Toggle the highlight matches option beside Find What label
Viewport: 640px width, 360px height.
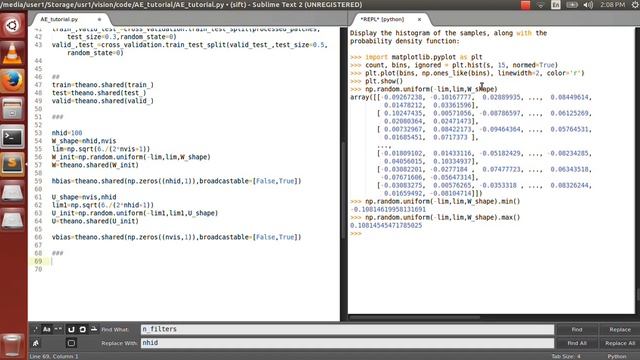pos(94,329)
